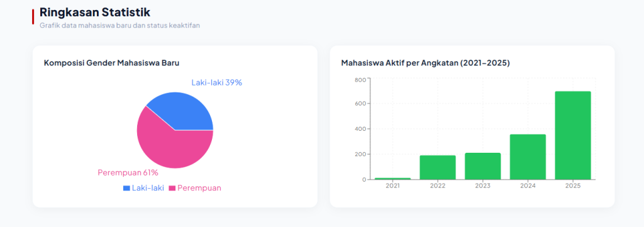Click the 'Laki-laki 39%' pie label

(217, 82)
